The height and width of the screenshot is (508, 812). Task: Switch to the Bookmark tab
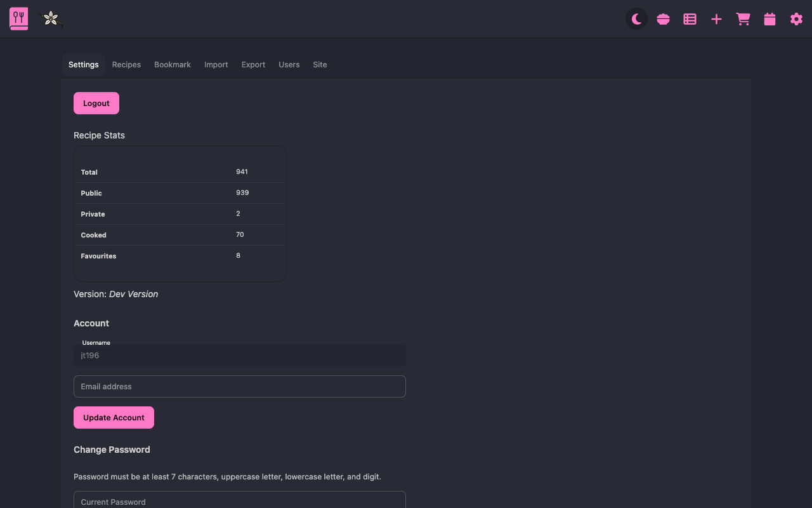[173, 65]
